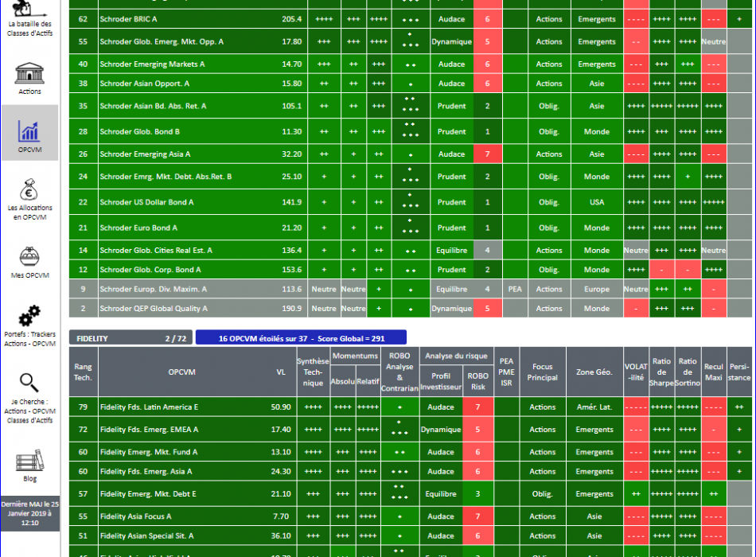Click Schroder Glob. Corp. Bond A name
Screen dimensions: 756x557
pos(150,270)
